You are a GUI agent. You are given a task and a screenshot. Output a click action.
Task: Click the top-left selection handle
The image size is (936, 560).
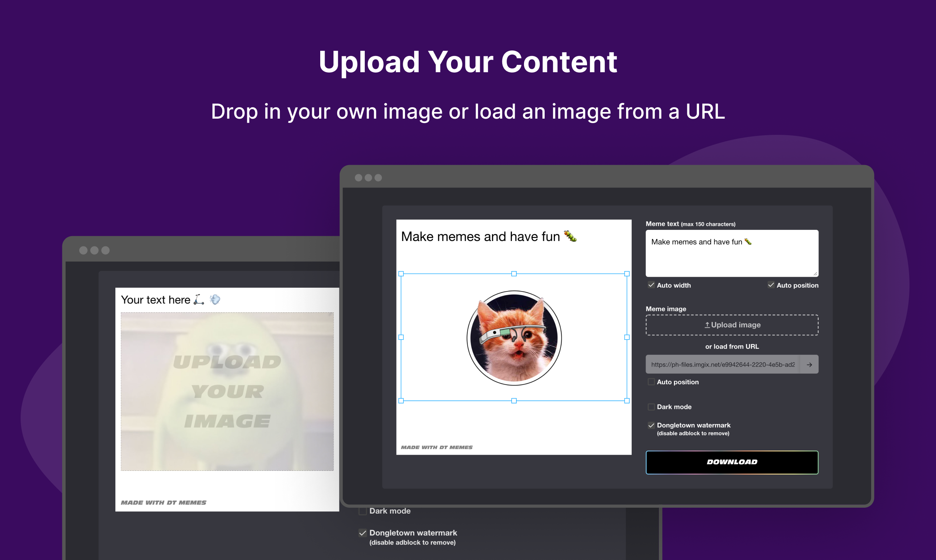coord(401,274)
